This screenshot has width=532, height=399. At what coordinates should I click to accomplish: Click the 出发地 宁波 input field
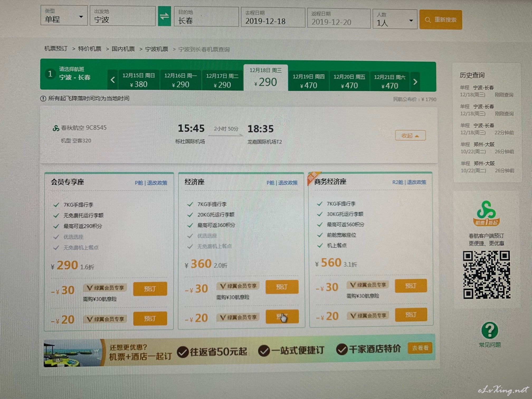(122, 16)
